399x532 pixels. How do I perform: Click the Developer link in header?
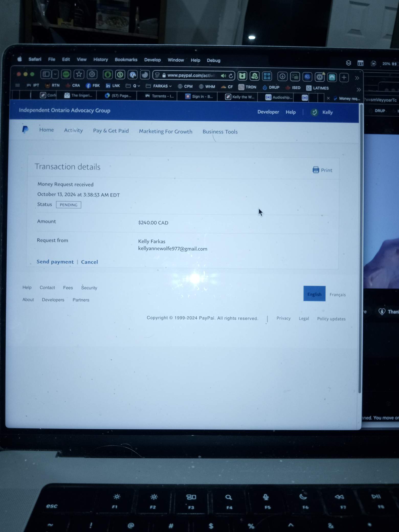point(268,112)
